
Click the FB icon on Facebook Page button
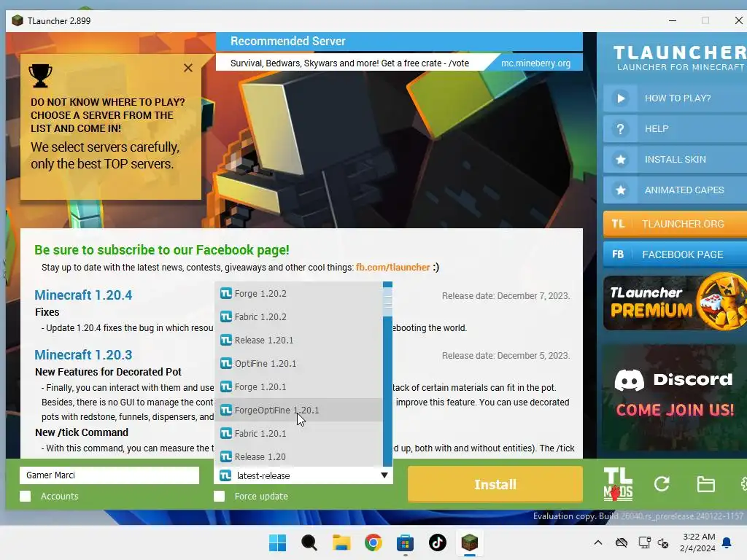tap(618, 254)
